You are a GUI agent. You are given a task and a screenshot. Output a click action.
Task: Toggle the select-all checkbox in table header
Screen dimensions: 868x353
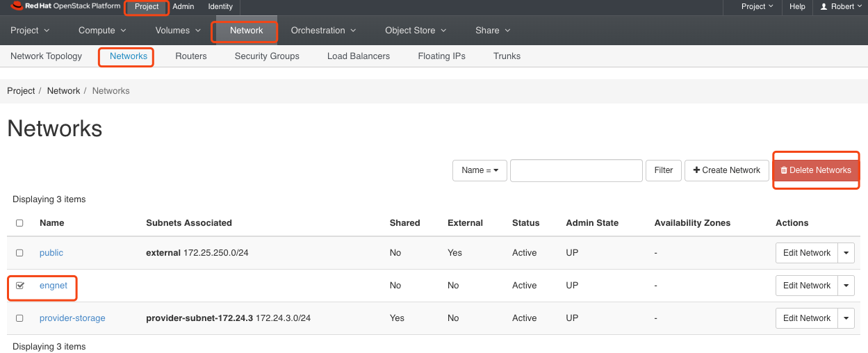point(19,223)
